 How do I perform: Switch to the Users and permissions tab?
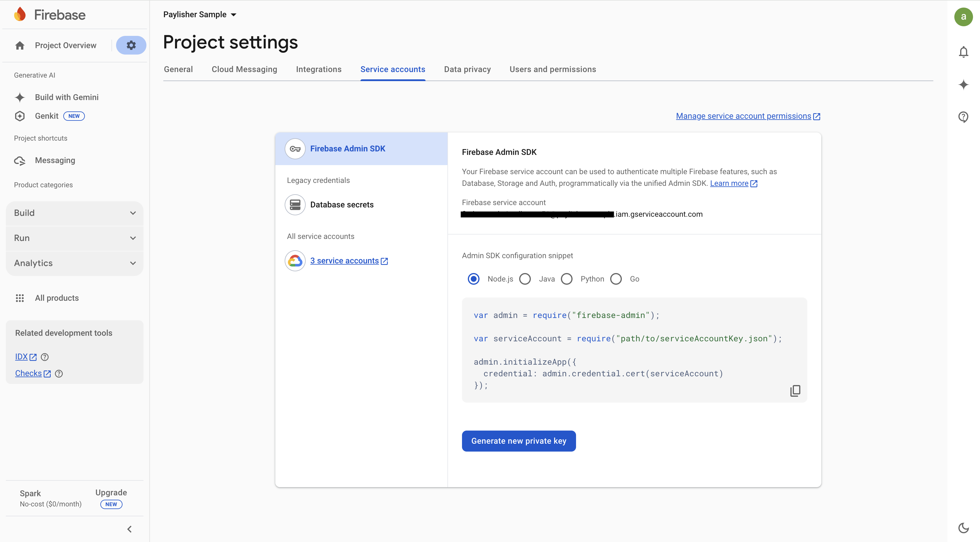(x=553, y=69)
